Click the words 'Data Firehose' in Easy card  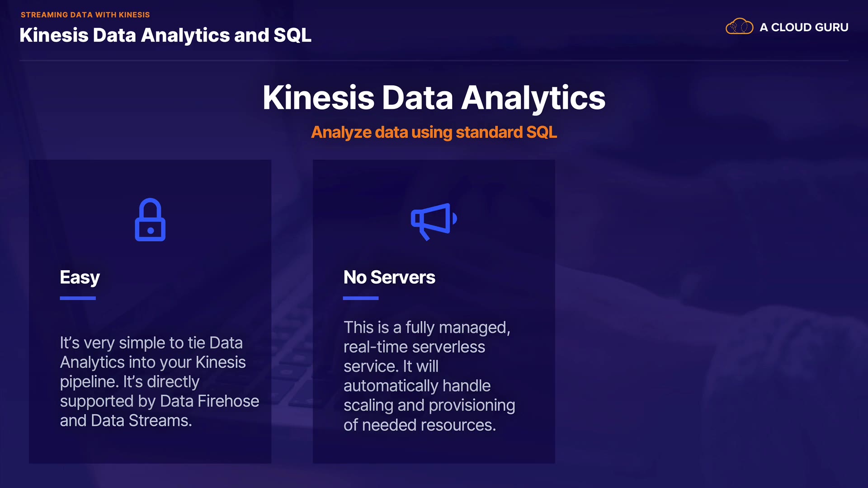tap(209, 401)
